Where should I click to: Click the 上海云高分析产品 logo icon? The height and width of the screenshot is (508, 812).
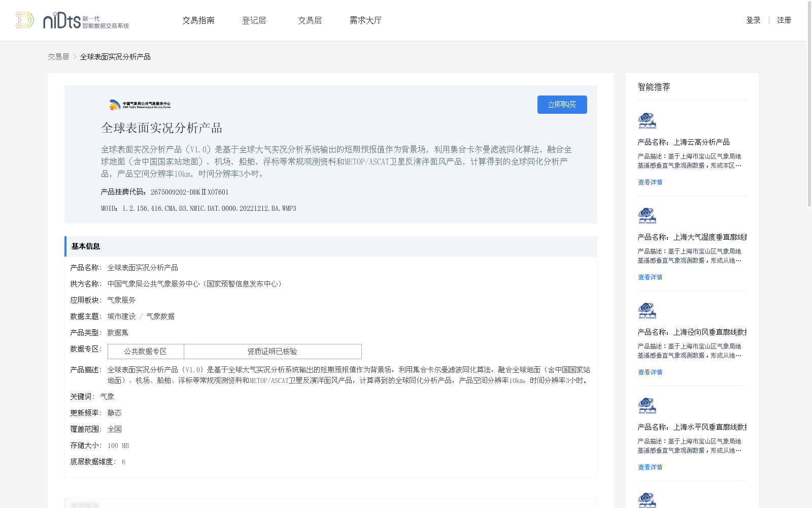647,121
